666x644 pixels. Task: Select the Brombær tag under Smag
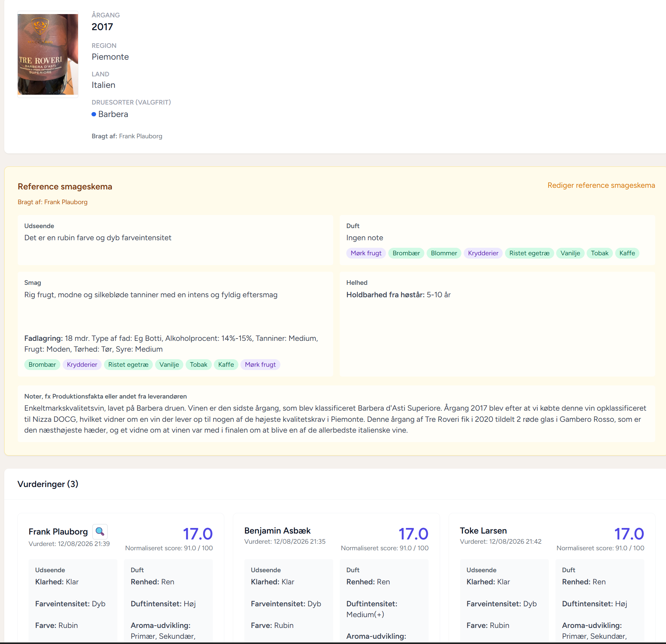point(42,365)
